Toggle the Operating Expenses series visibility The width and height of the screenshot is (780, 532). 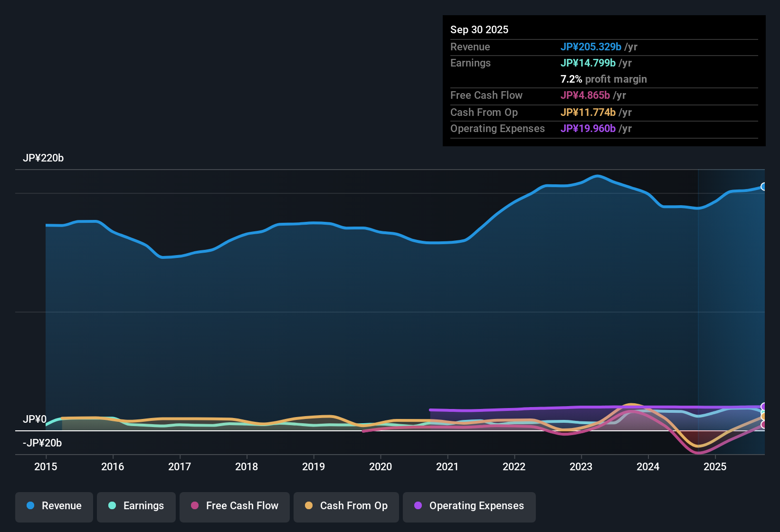[x=469, y=506]
